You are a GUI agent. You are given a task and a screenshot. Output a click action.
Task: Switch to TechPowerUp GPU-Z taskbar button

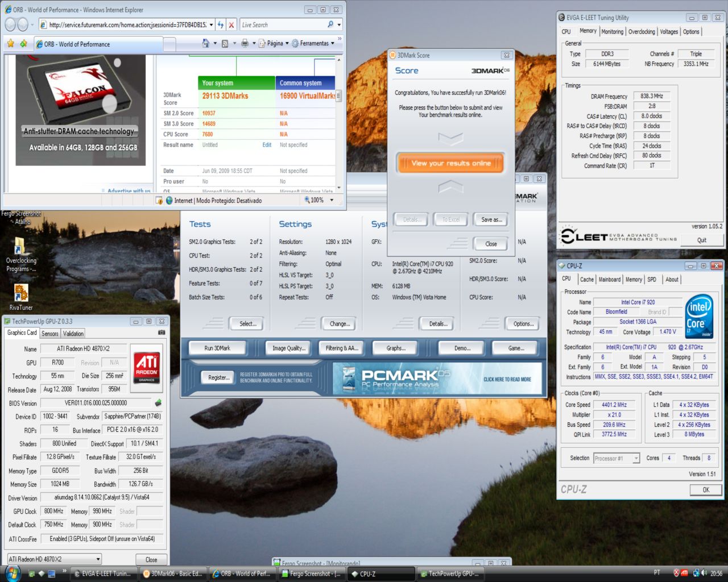click(450, 573)
